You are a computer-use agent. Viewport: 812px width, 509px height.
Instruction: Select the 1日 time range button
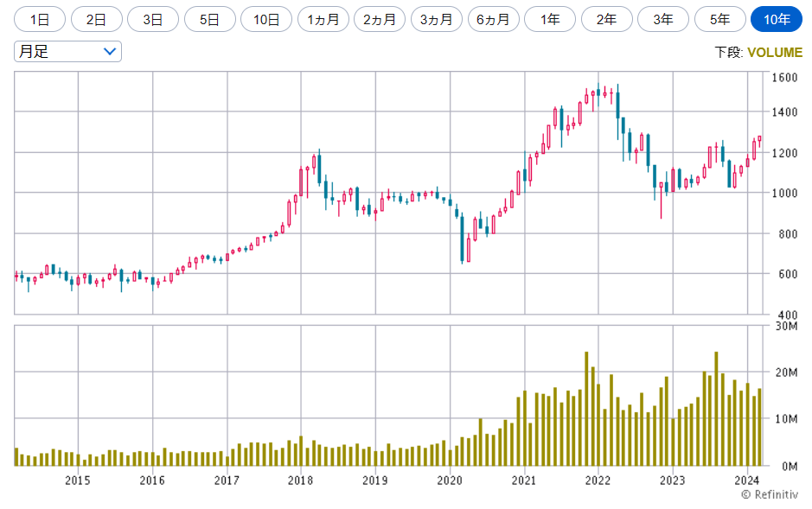pyautogui.click(x=40, y=19)
